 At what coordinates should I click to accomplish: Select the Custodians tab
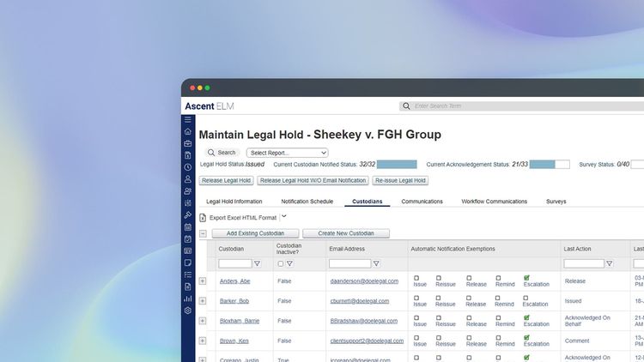tap(368, 202)
